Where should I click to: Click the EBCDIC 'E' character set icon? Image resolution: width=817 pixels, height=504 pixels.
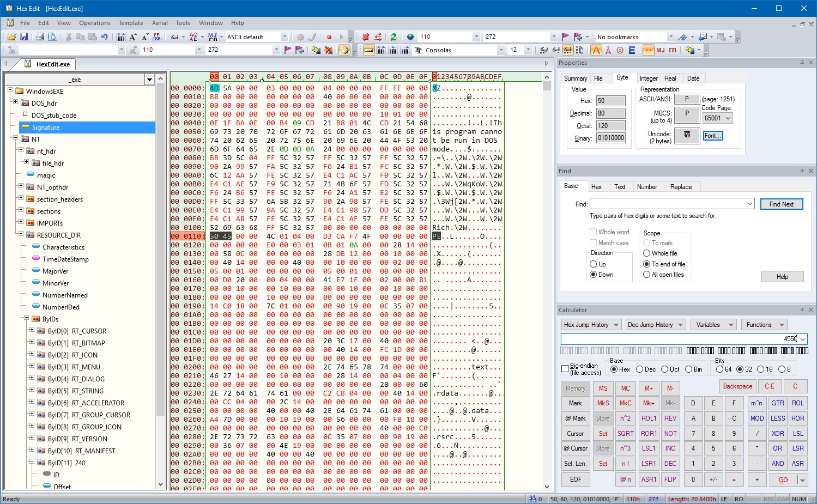pos(632,50)
